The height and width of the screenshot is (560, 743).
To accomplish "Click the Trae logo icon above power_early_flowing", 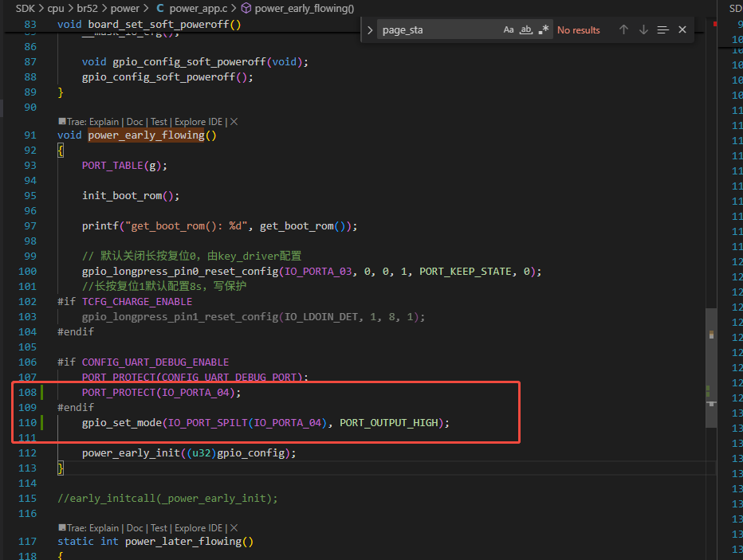I will pos(61,122).
